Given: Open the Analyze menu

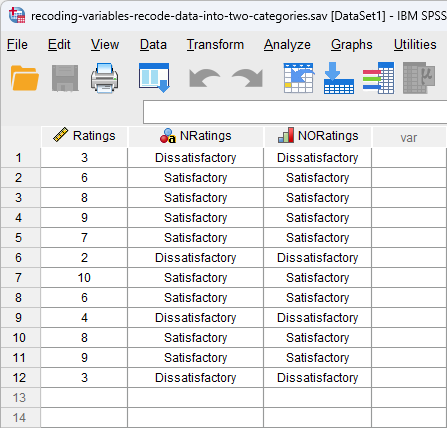Looking at the screenshot, I should click(x=287, y=44).
